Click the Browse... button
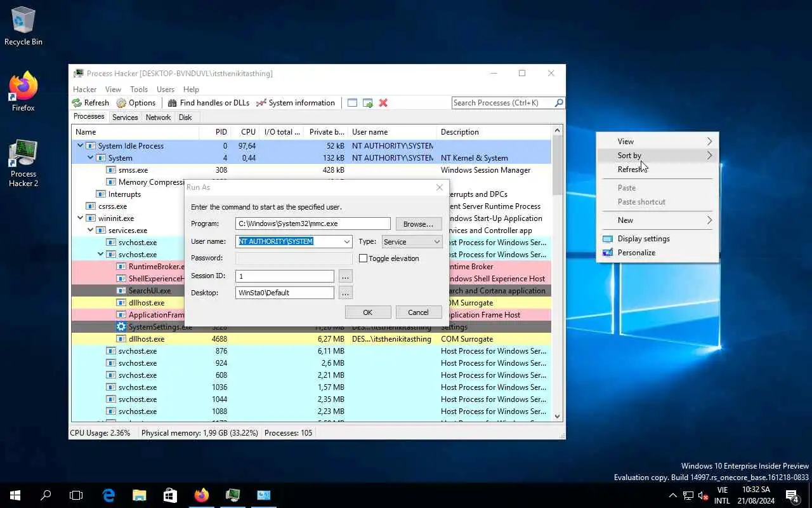The height and width of the screenshot is (508, 812). 418,224
